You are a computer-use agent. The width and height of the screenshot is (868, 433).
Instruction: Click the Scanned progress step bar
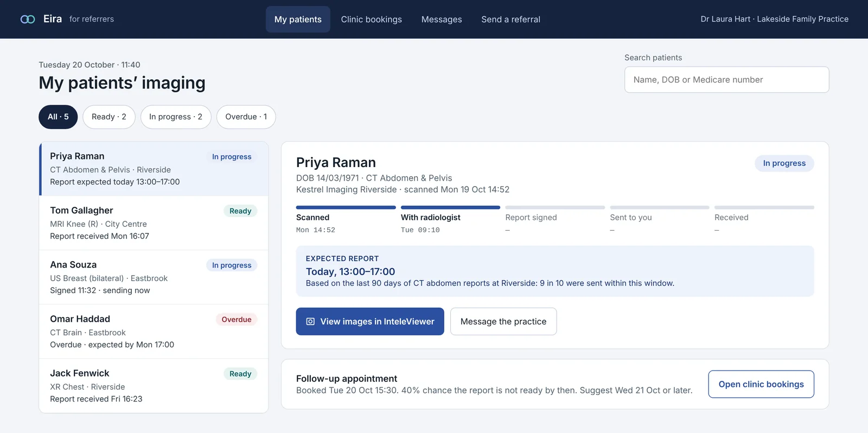pos(346,207)
